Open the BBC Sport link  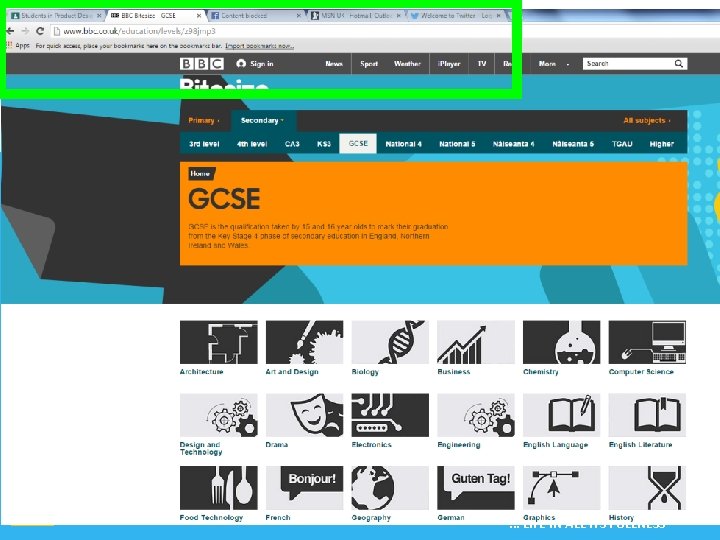369,64
